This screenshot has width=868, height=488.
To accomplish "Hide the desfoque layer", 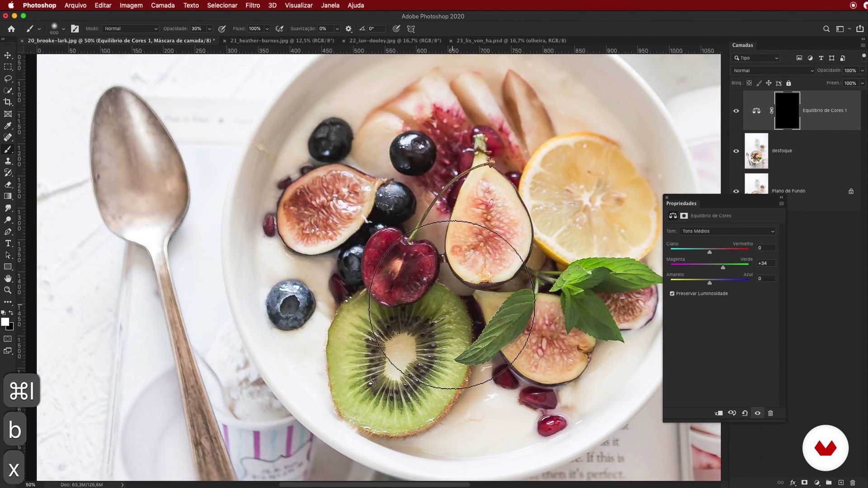I will coord(736,151).
